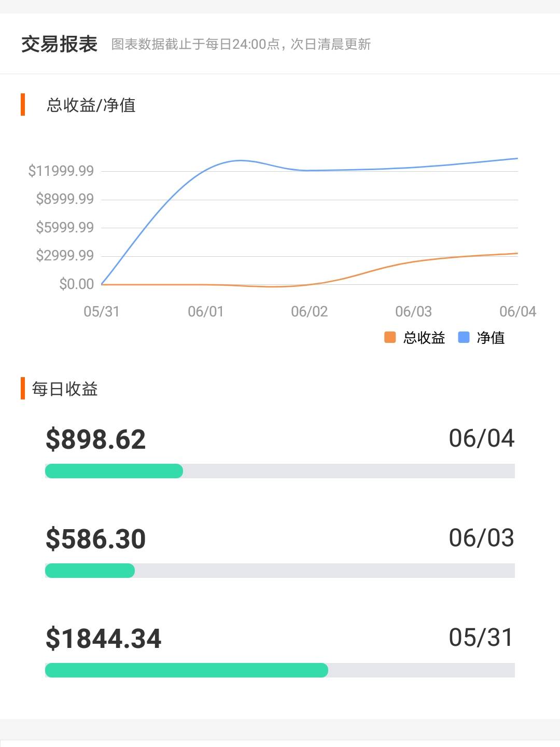This screenshot has height=747, width=560.
Task: Tap the 06/03 progress bar
Action: click(280, 571)
